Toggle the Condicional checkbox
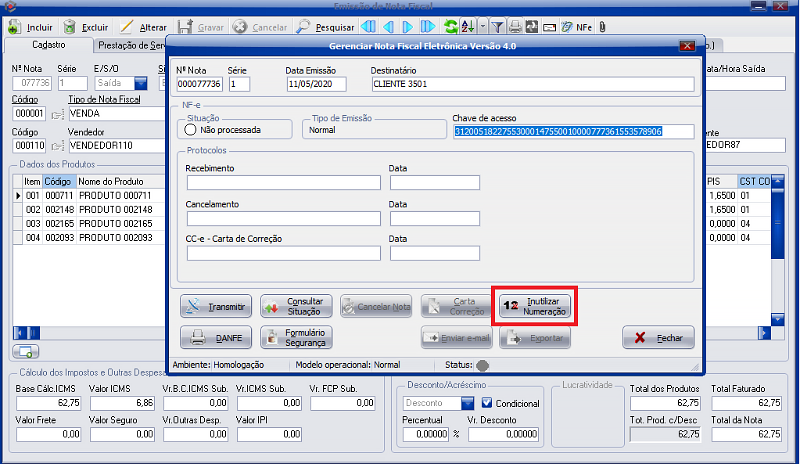 pyautogui.click(x=487, y=403)
